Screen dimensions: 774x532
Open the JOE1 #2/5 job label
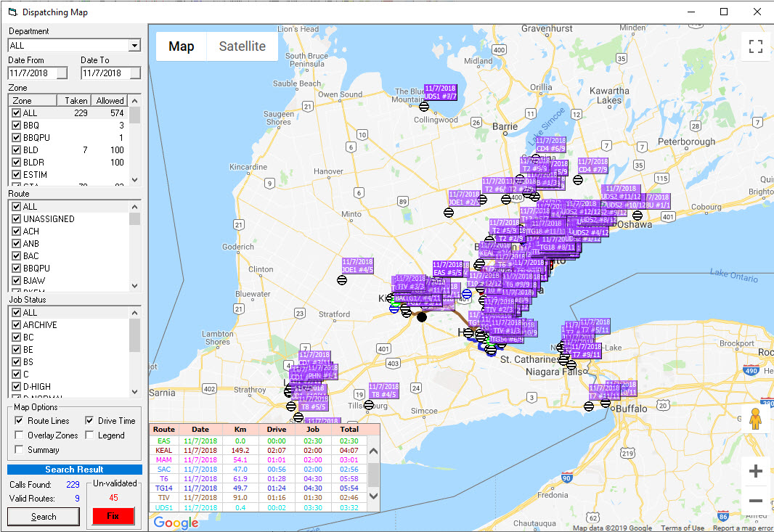pos(464,198)
